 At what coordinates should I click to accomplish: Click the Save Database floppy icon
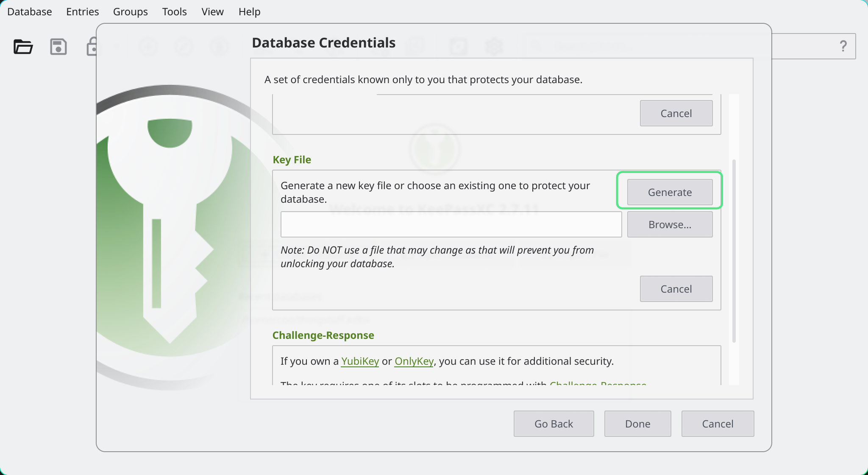pyautogui.click(x=58, y=46)
